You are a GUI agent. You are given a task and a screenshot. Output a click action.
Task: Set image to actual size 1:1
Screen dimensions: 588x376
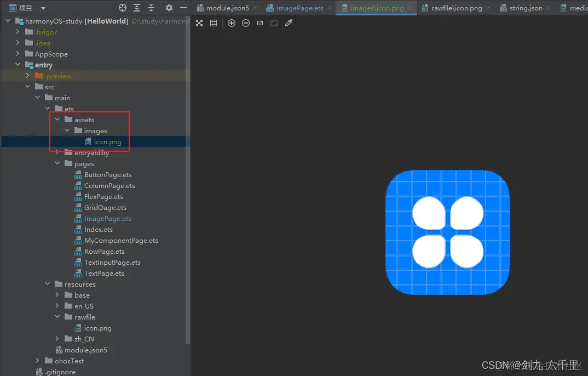[x=260, y=23]
